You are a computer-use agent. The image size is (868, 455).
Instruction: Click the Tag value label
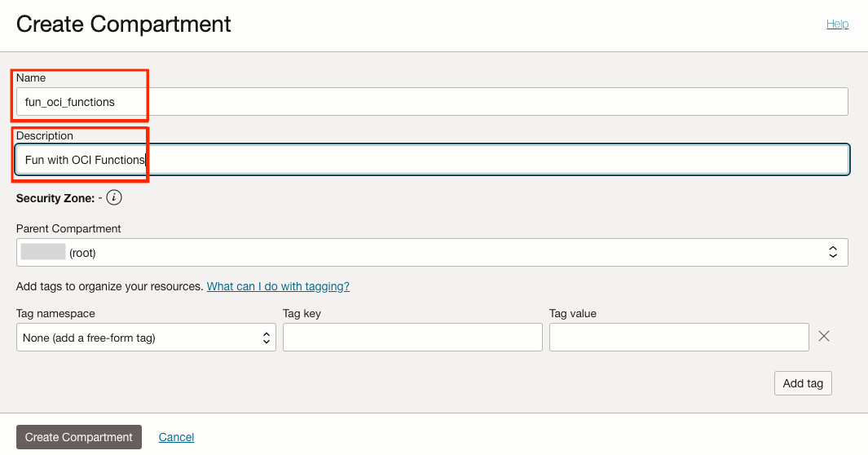coord(573,313)
